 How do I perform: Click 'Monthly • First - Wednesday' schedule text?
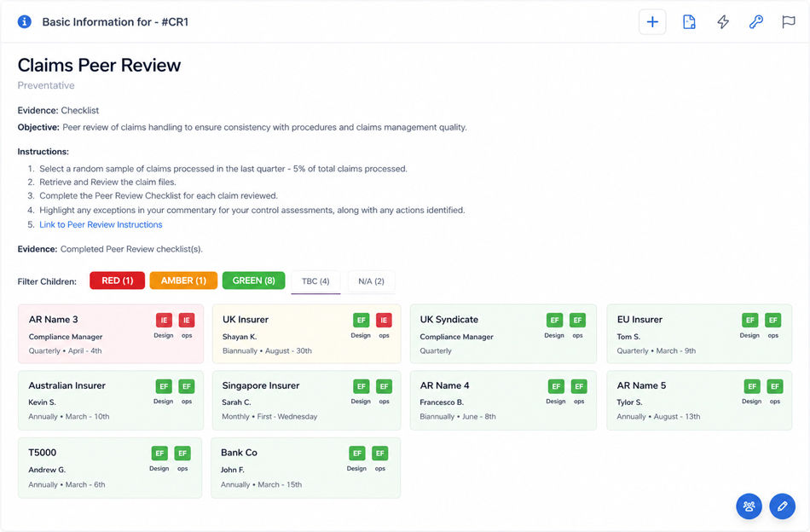pyautogui.click(x=269, y=417)
